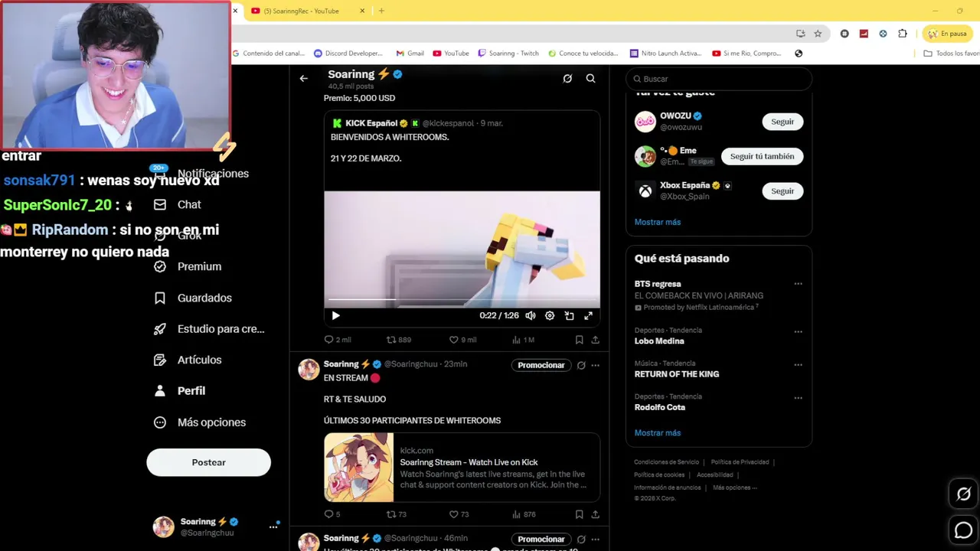Follow Xbox España account
The width and height of the screenshot is (980, 551).
[782, 191]
